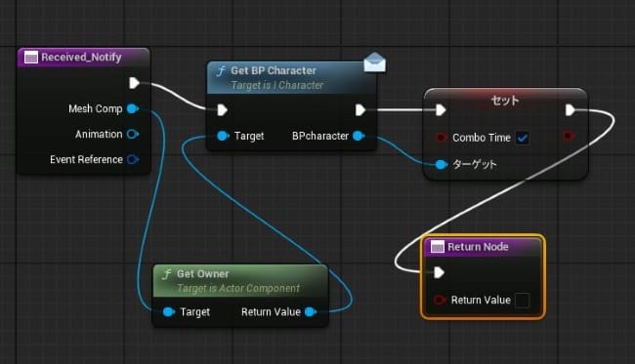Image resolution: width=635 pixels, height=364 pixels.
Task: Click the BPcharacter output pin
Action: [359, 136]
